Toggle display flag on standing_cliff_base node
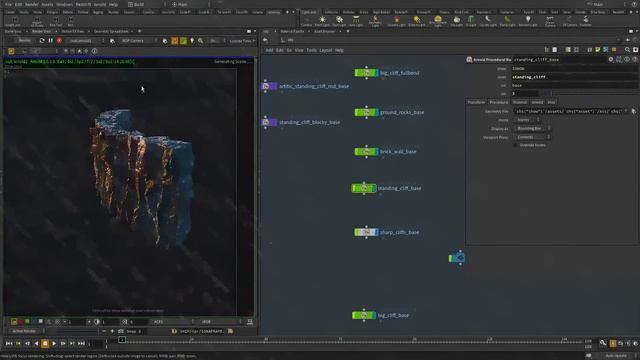640x360 pixels. tap(374, 188)
